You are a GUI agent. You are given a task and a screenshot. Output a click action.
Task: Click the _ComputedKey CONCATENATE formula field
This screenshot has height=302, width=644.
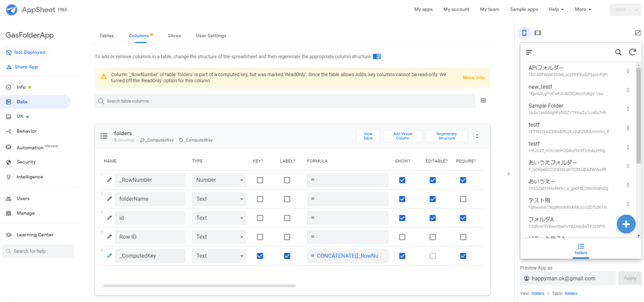[x=347, y=256]
